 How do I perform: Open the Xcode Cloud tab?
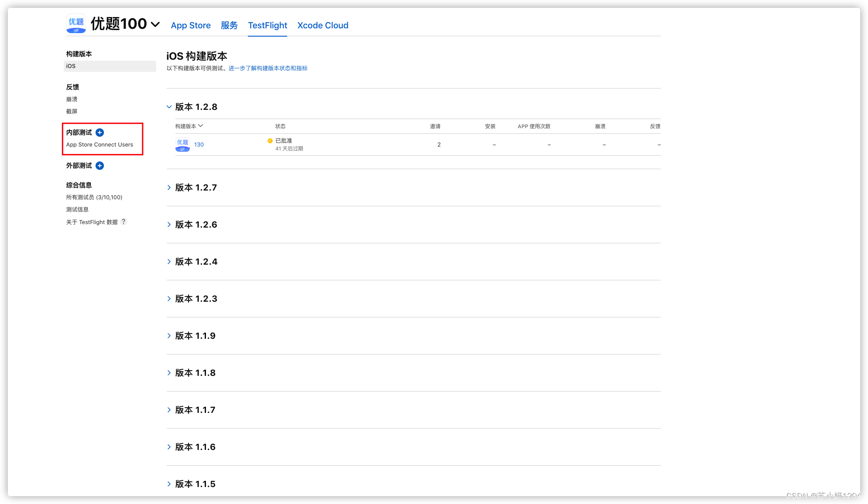pos(322,25)
